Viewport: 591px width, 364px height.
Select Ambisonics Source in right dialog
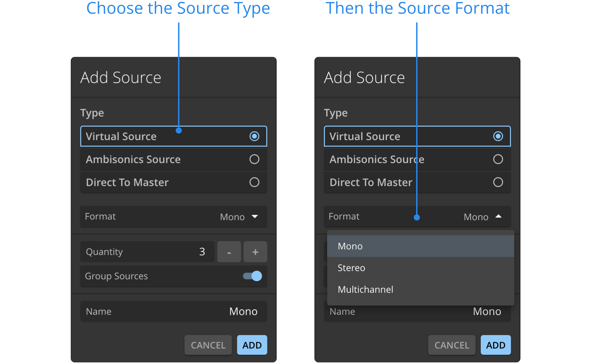tap(497, 159)
